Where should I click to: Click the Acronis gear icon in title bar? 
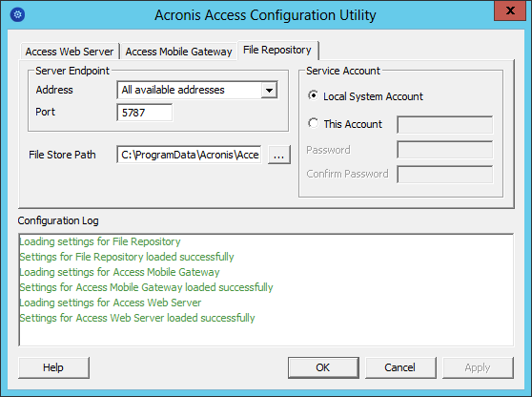[x=18, y=15]
